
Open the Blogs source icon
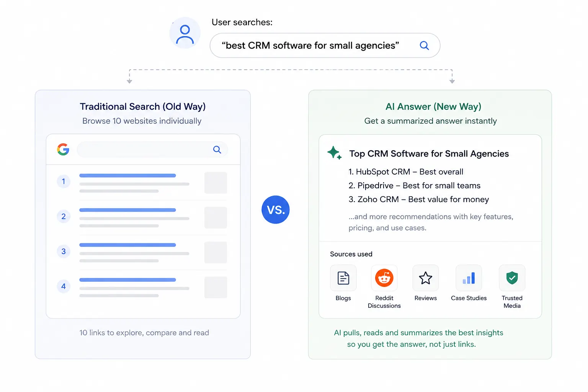point(343,278)
